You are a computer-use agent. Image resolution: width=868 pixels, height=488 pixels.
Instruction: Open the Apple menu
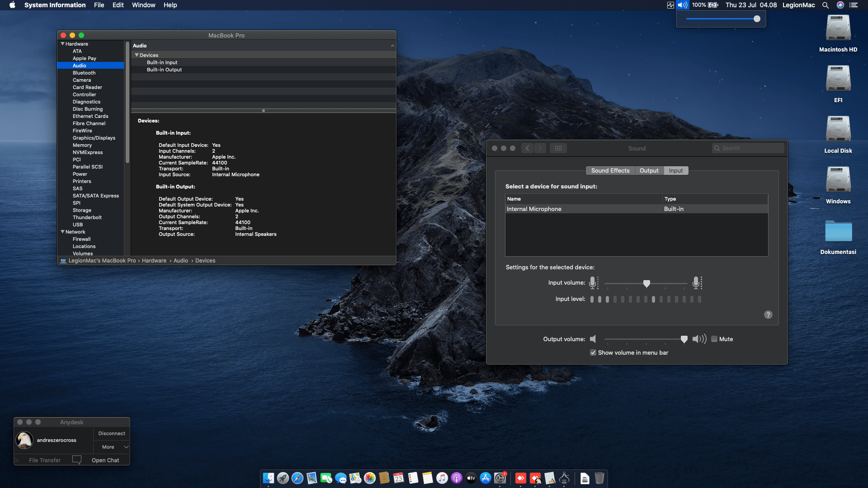coord(12,5)
